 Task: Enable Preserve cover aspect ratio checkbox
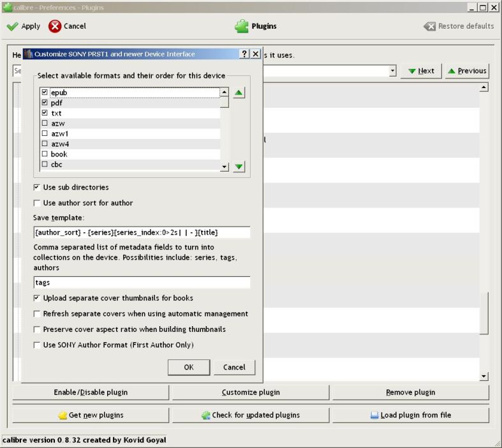(37, 329)
